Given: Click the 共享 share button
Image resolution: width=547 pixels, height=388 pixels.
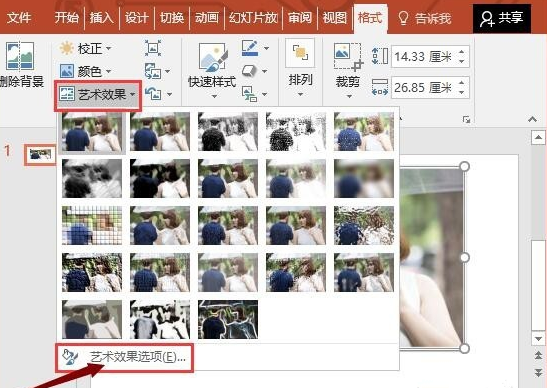Looking at the screenshot, I should (502, 18).
